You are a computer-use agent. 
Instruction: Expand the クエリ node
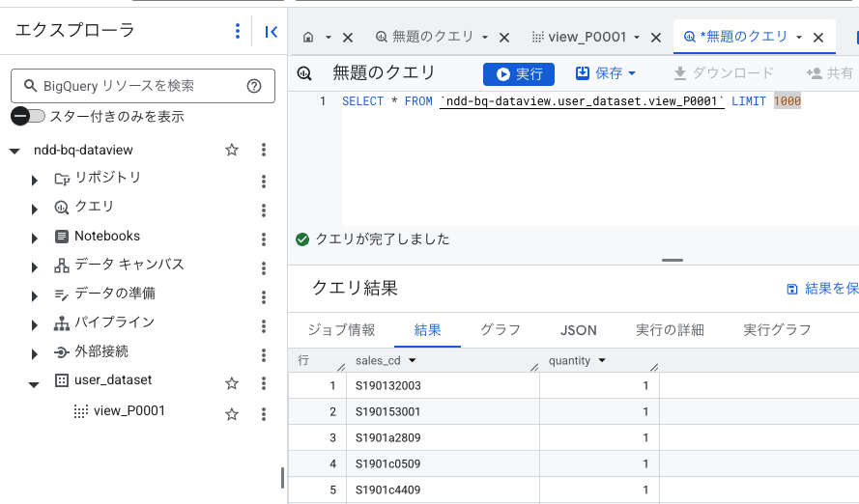coord(35,210)
